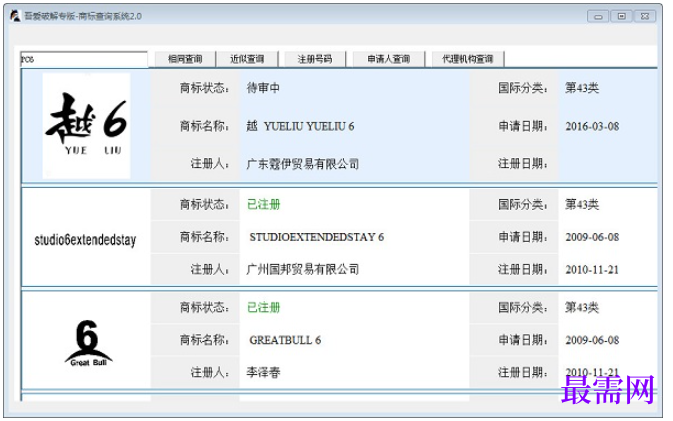The width and height of the screenshot is (673, 421).
Task: Select the 申请人查询 tab
Action: click(x=389, y=59)
